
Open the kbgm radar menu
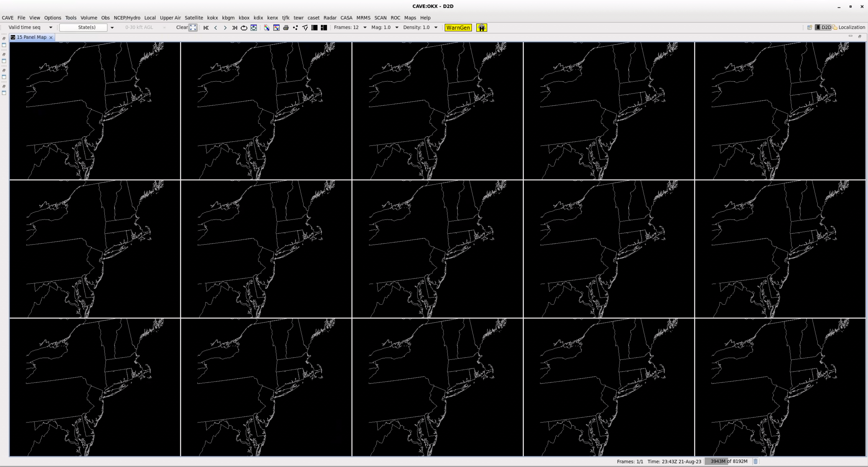point(228,18)
